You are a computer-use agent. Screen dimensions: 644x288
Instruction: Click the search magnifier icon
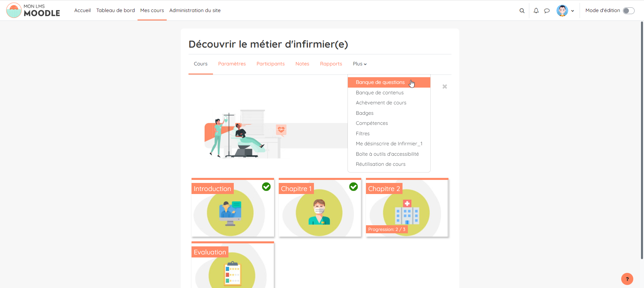click(x=522, y=11)
